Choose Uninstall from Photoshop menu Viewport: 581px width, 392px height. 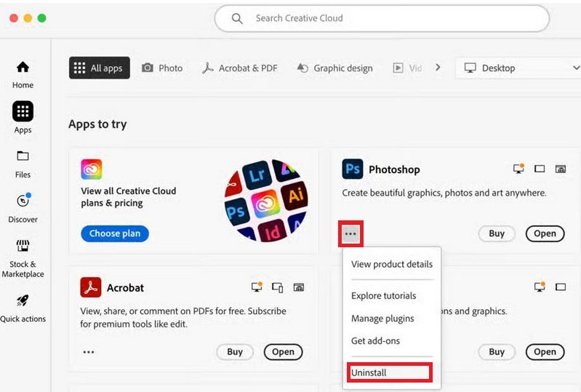click(x=390, y=372)
